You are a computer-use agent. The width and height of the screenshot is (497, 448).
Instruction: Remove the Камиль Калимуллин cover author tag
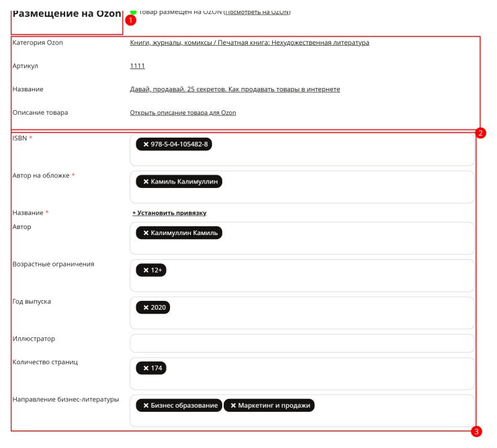coord(146,181)
